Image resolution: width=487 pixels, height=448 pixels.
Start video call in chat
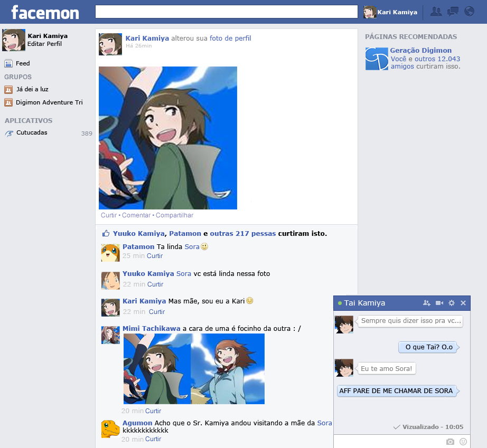[439, 303]
